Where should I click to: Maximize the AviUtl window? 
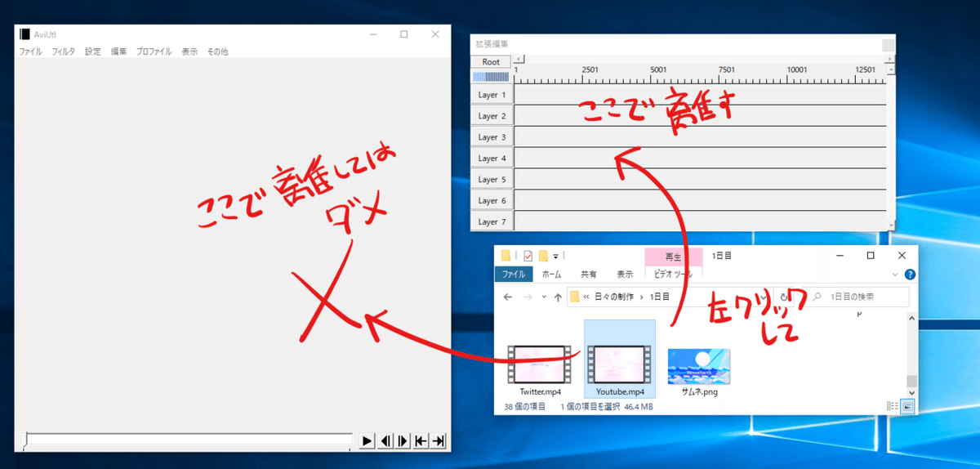(404, 34)
